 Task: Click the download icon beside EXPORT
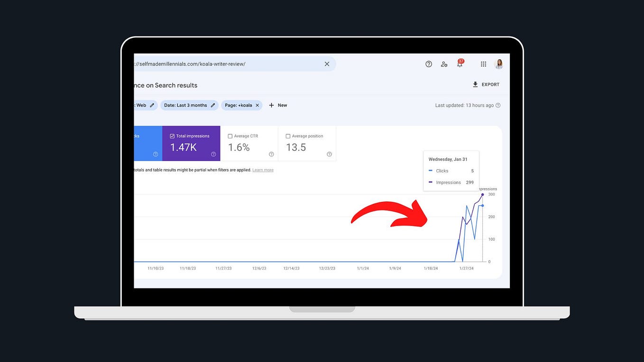click(475, 84)
